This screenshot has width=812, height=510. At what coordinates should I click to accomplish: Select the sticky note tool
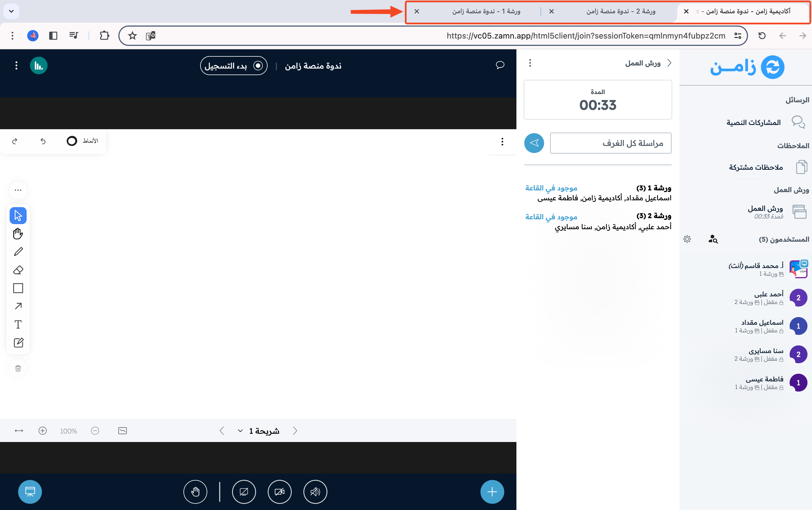pyautogui.click(x=18, y=343)
